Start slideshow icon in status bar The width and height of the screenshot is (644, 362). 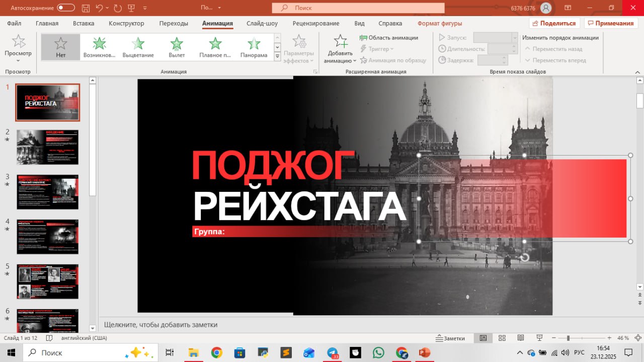pyautogui.click(x=539, y=338)
